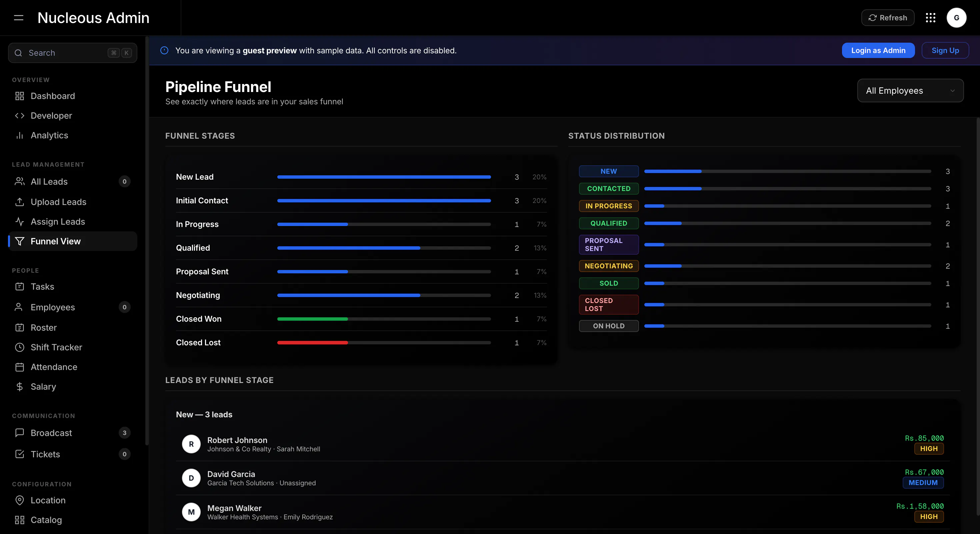Screen dimensions: 980x534
Task: Click David Garcia's D avatar
Action: click(191, 478)
